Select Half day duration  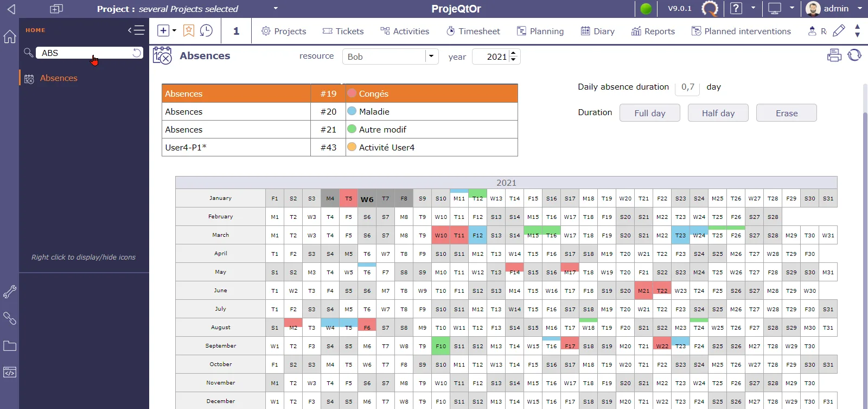pos(718,113)
